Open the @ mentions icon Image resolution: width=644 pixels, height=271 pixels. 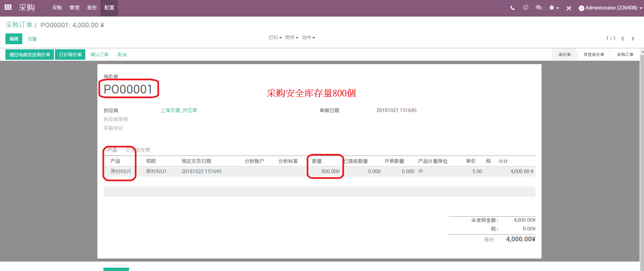(x=526, y=7)
